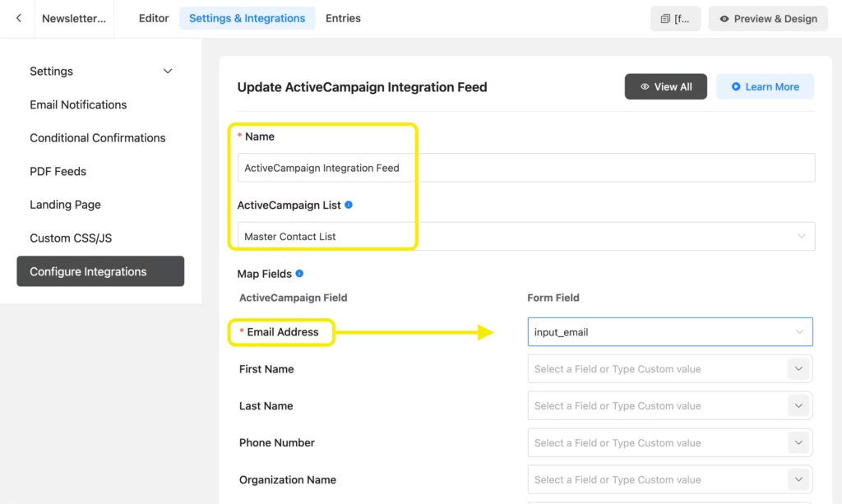This screenshot has width=842, height=504.
Task: Open PDF Feeds in the sidebar
Action: (58, 172)
